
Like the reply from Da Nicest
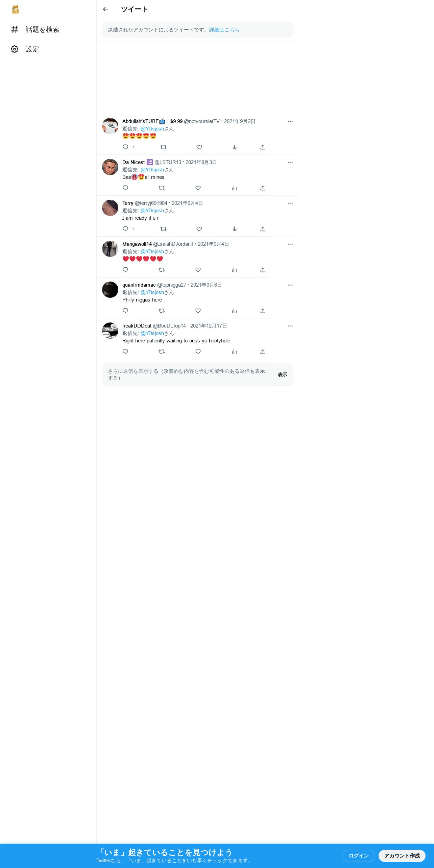pyautogui.click(x=198, y=188)
